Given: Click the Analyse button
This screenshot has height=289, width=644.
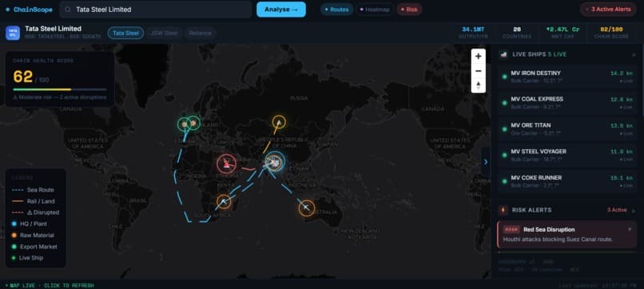Looking at the screenshot, I should (281, 10).
